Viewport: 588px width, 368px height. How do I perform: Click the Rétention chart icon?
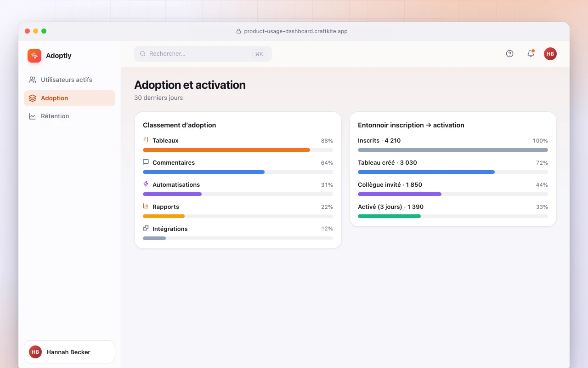point(32,116)
